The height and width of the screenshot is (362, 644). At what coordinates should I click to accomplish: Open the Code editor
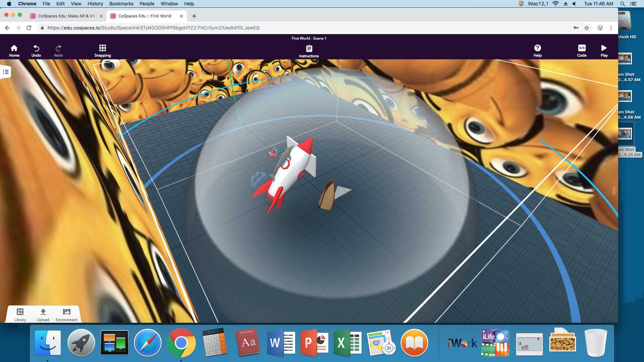pos(582,51)
